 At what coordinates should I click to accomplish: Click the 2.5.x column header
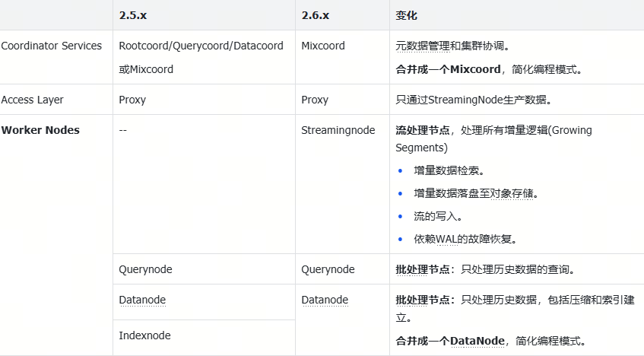pyautogui.click(x=134, y=15)
